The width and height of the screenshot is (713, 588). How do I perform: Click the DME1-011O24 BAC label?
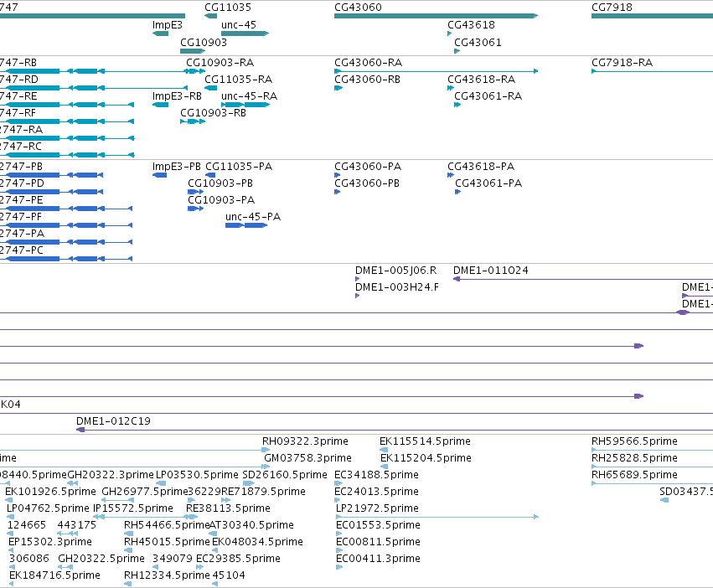click(x=491, y=271)
